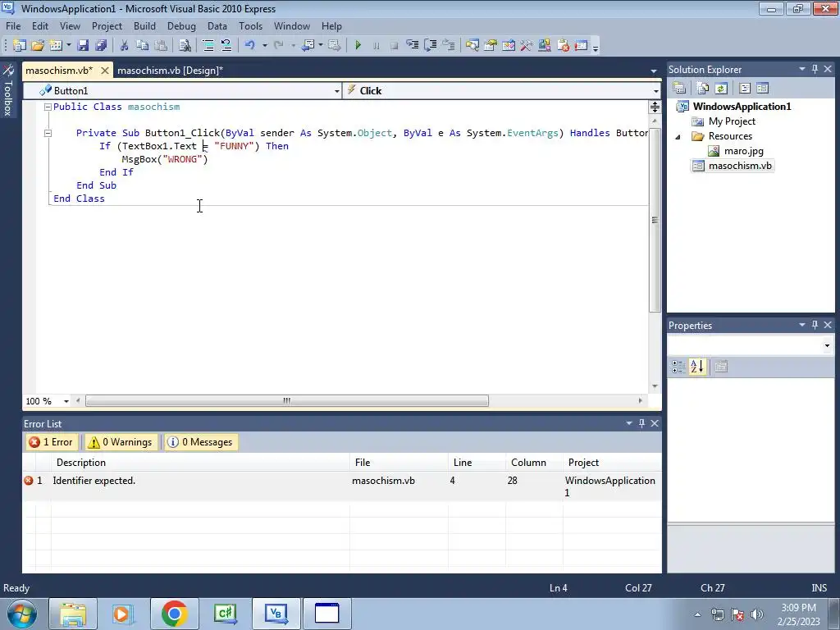840x630 pixels.
Task: Comment out the selected lines icon
Action: [208, 46]
